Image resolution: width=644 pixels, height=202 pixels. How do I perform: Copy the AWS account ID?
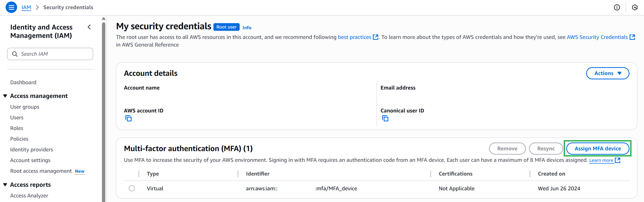click(128, 118)
